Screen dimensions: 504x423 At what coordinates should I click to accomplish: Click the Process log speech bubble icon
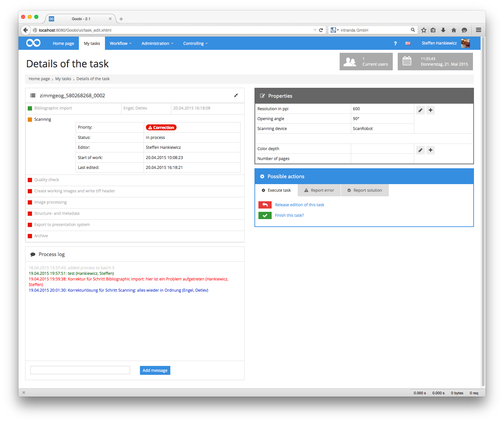[33, 254]
